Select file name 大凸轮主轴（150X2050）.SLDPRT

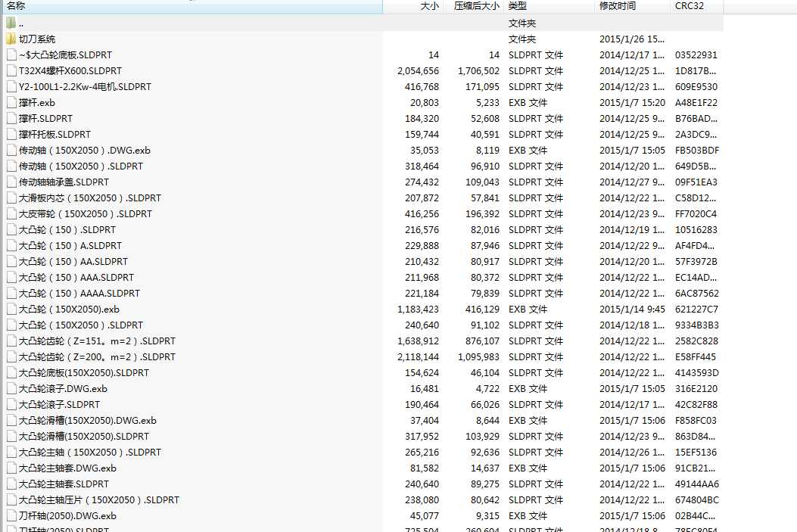(90, 453)
